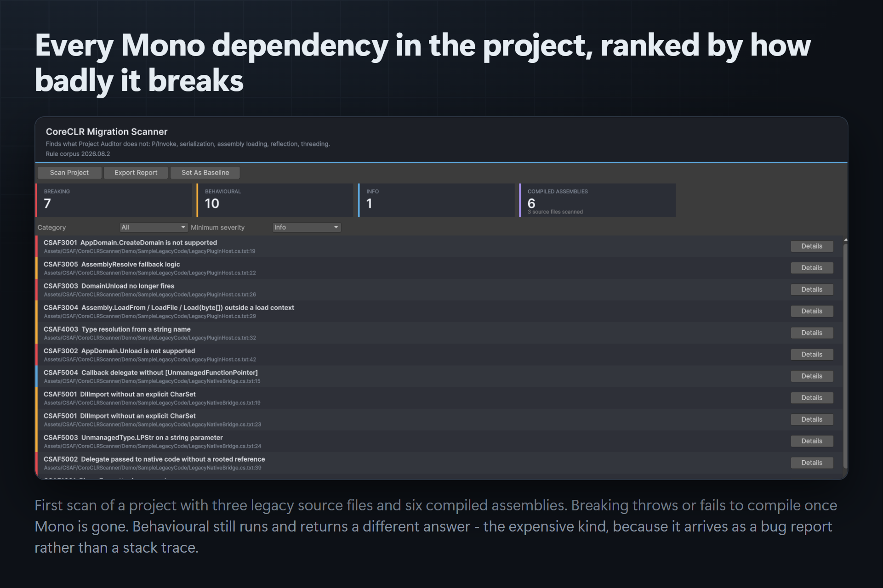Click the 'Minimum severity' filter label

(x=217, y=227)
